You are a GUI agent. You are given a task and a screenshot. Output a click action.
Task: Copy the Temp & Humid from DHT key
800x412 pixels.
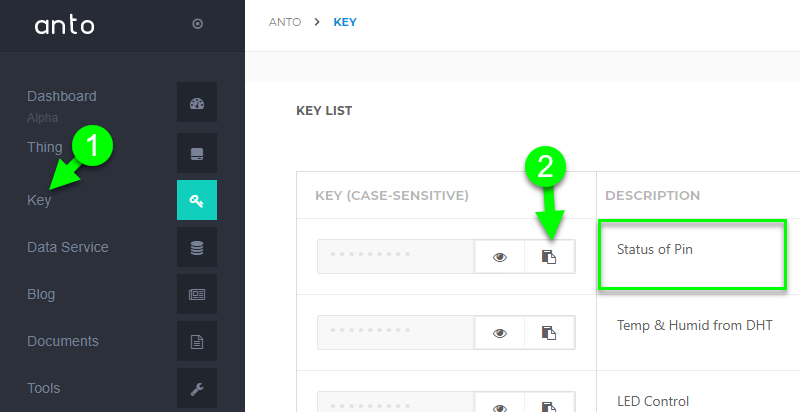click(549, 333)
